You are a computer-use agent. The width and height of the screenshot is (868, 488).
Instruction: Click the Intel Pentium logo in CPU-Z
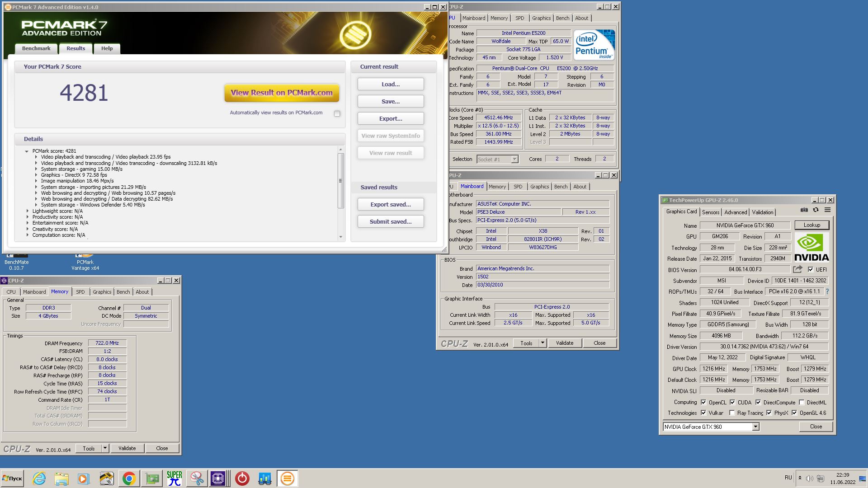click(x=594, y=45)
